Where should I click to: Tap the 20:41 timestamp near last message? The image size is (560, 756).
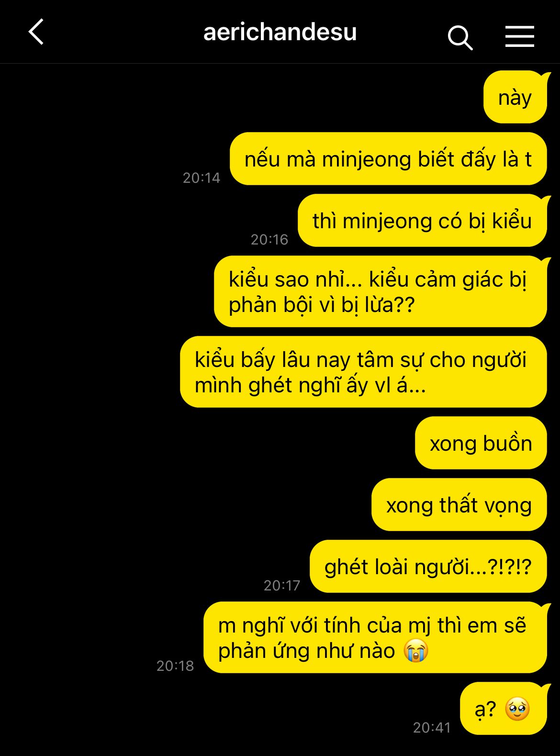(432, 727)
